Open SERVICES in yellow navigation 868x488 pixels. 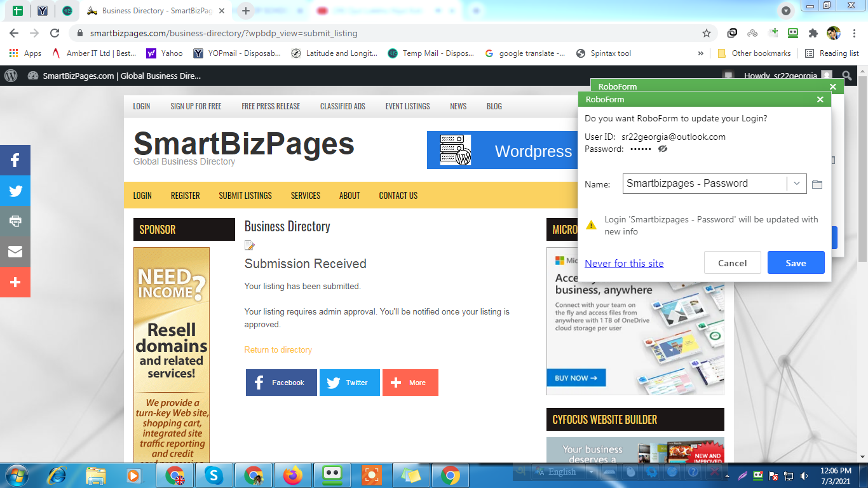306,195
